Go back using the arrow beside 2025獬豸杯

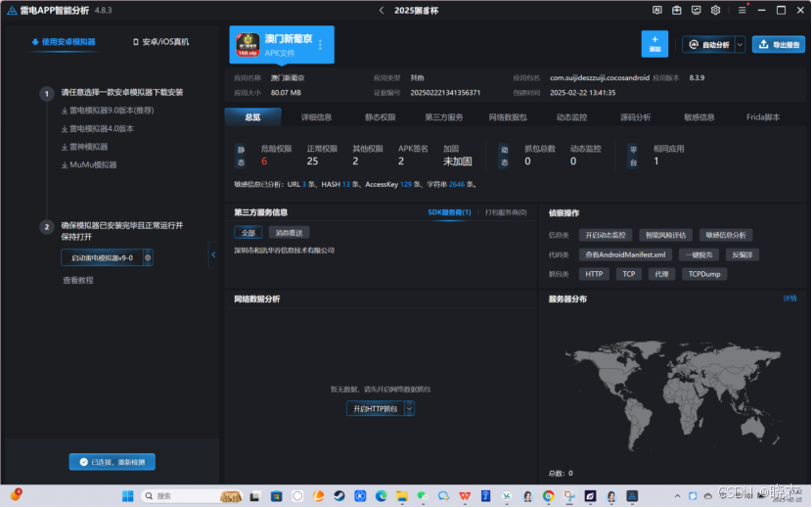coord(382,11)
